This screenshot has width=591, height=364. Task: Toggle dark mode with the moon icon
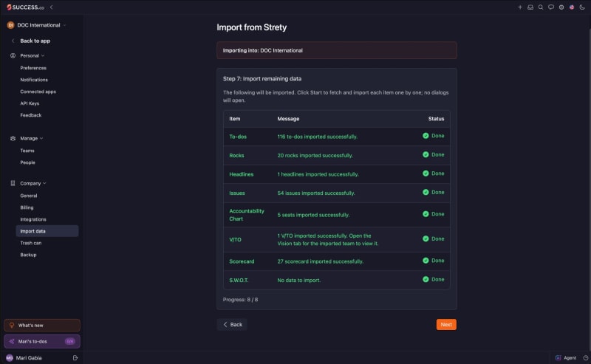click(582, 7)
